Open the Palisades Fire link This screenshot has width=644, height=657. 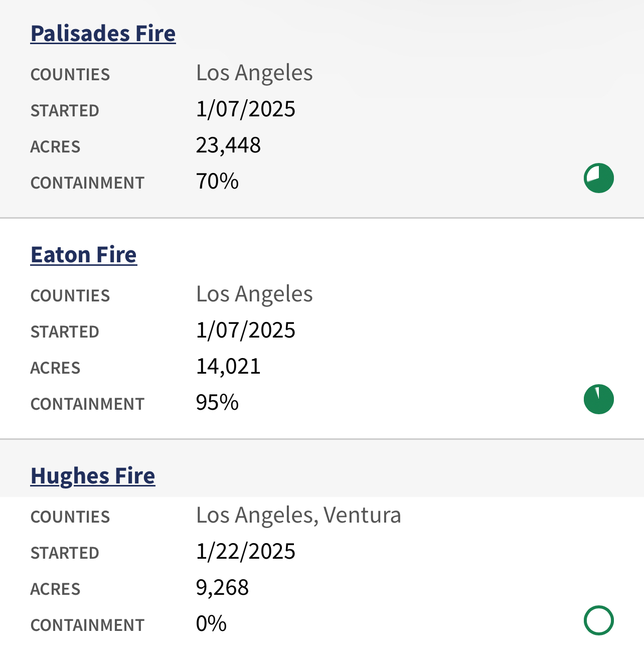click(x=103, y=34)
